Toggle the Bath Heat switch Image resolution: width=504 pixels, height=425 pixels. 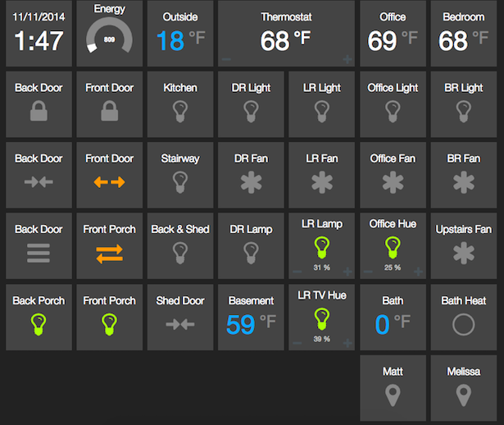(463, 324)
